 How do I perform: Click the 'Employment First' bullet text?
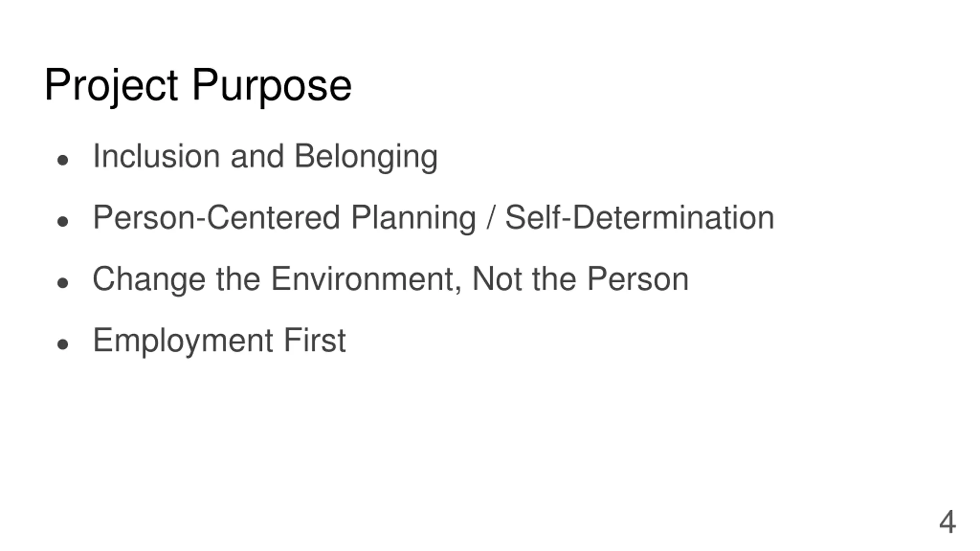pyautogui.click(x=219, y=341)
